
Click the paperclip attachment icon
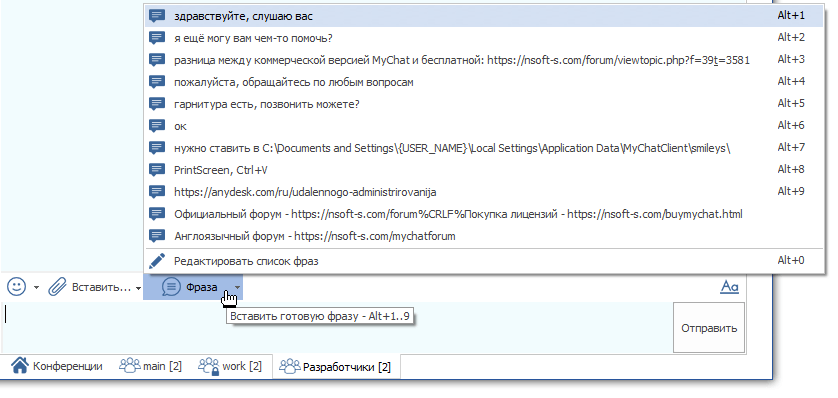click(x=57, y=287)
